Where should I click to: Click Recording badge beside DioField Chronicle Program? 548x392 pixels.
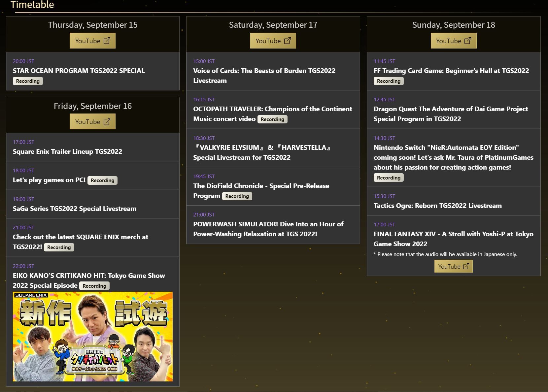[237, 196]
